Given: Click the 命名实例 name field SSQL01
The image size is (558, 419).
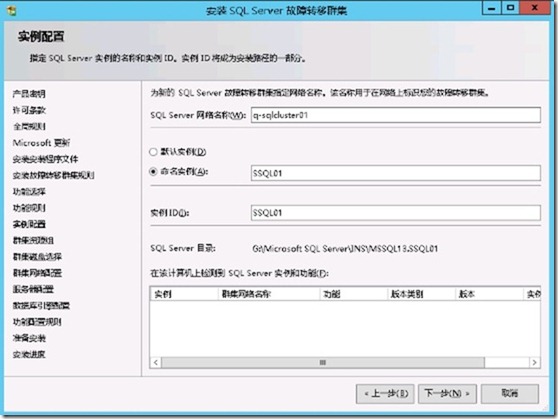Looking at the screenshot, I should coord(396,173).
